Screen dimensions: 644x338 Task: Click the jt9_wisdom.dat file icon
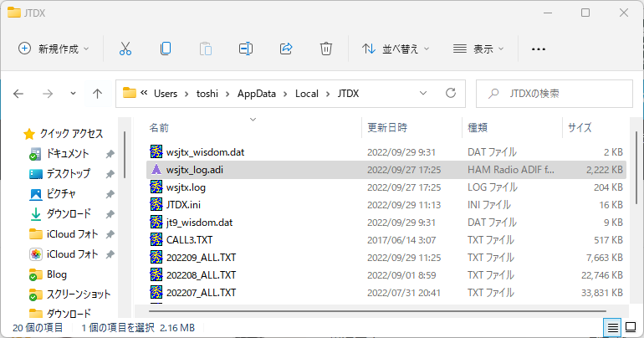click(156, 223)
